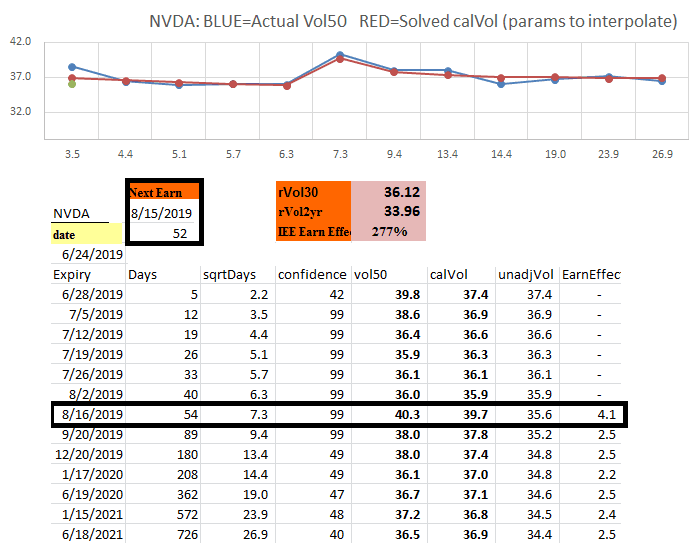This screenshot has height=544, width=694.
Task: Click the confidence column header
Action: coord(313,274)
